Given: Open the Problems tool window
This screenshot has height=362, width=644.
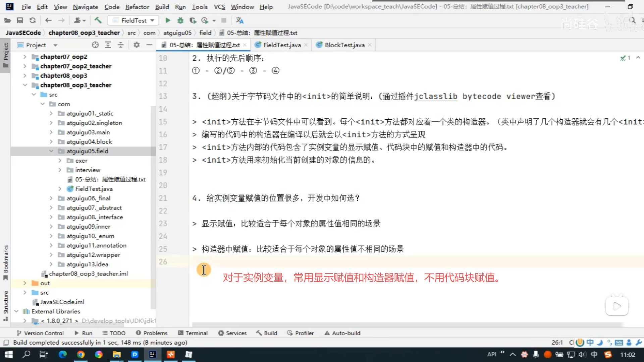Looking at the screenshot, I should tap(152, 333).
